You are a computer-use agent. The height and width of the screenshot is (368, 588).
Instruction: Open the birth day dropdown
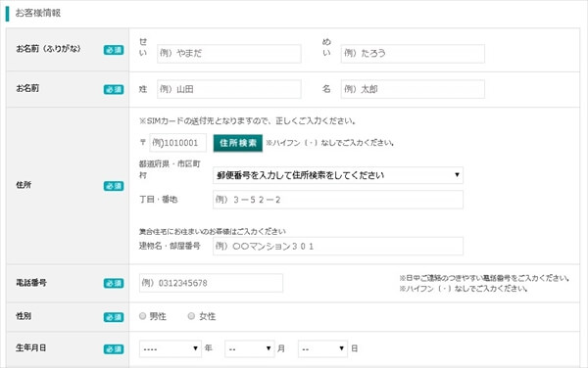tap(322, 348)
